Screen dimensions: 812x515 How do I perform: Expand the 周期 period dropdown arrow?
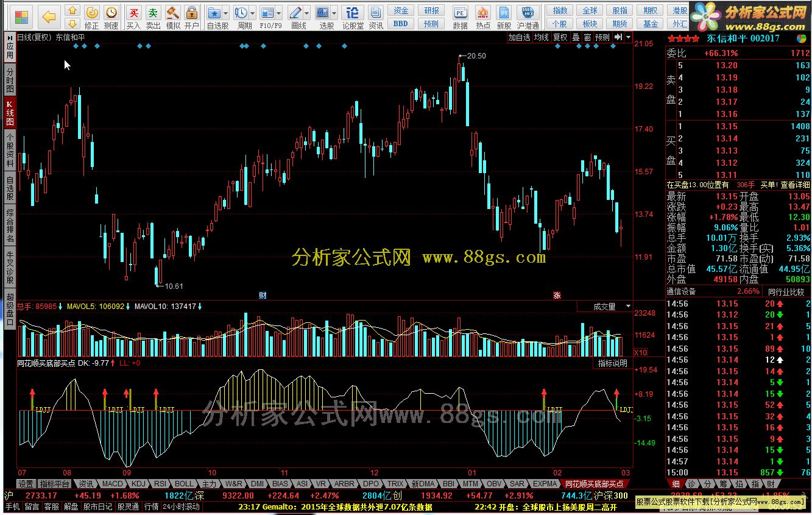click(252, 13)
